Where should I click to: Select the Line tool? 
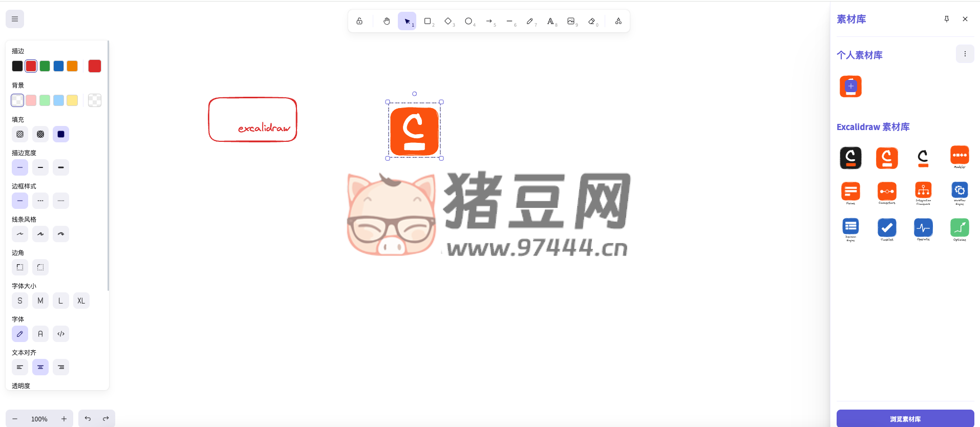pos(509,21)
